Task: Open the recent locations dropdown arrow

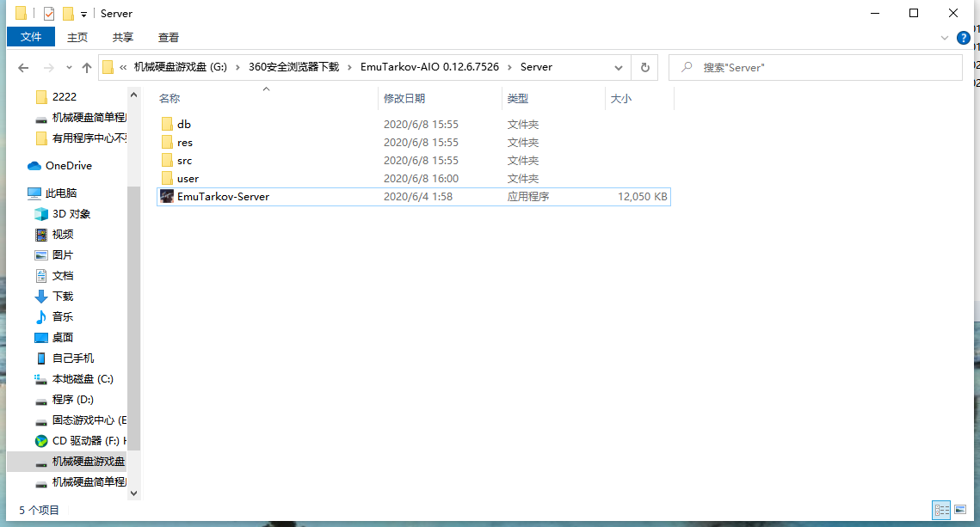Action: 69,67
